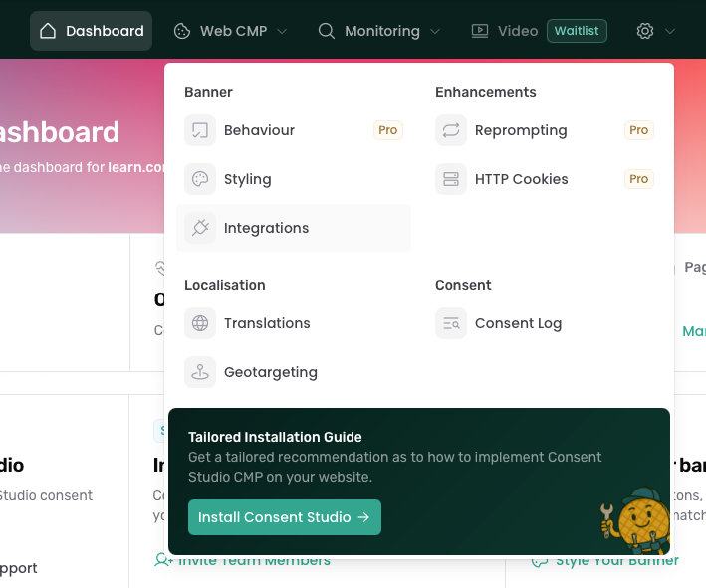Image resolution: width=706 pixels, height=588 pixels.
Task: Open the Dashboard nav item
Action: 91,31
